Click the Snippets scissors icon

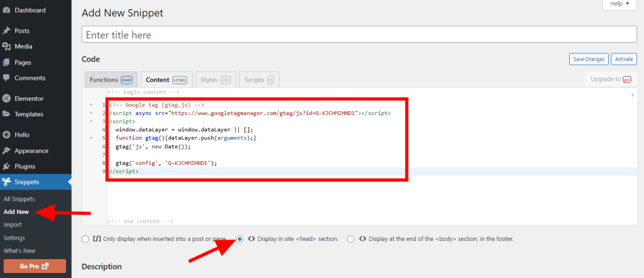click(6, 182)
